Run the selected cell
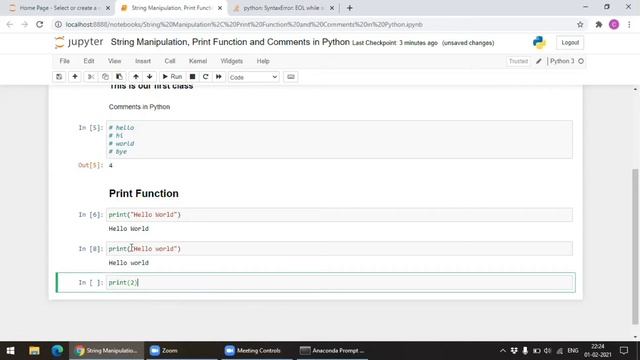 [x=172, y=77]
